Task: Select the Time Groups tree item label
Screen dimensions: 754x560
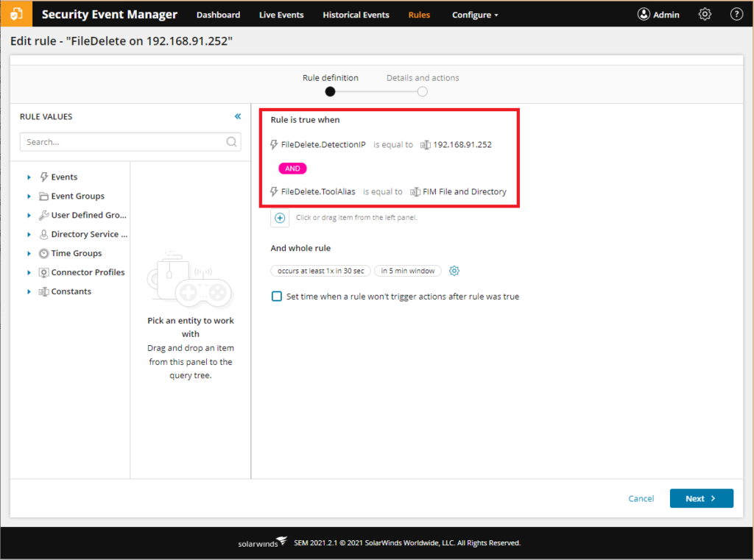Action: [77, 253]
